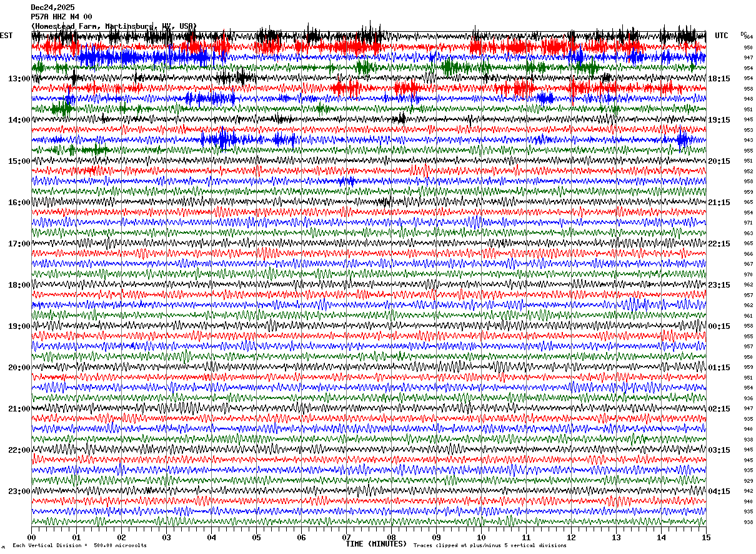Select the 22:00 EST row label
Image resolution: width=756 pixels, height=554 pixels.
pos(19,450)
